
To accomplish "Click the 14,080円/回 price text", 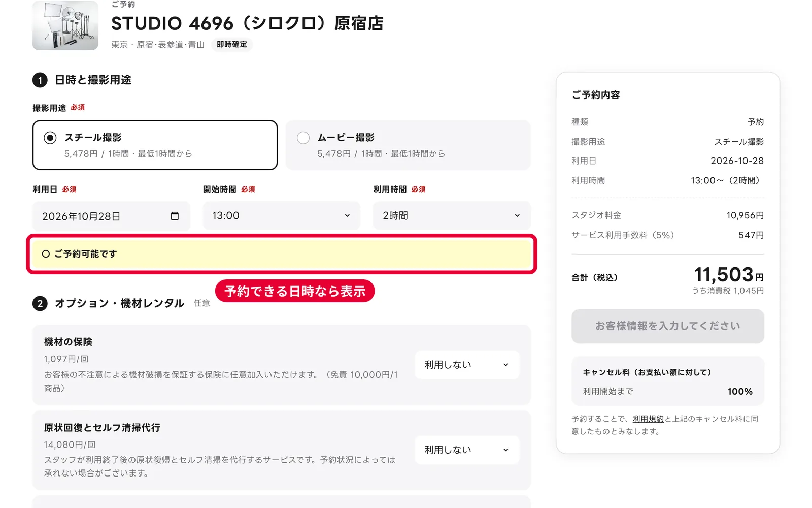I will click(70, 444).
